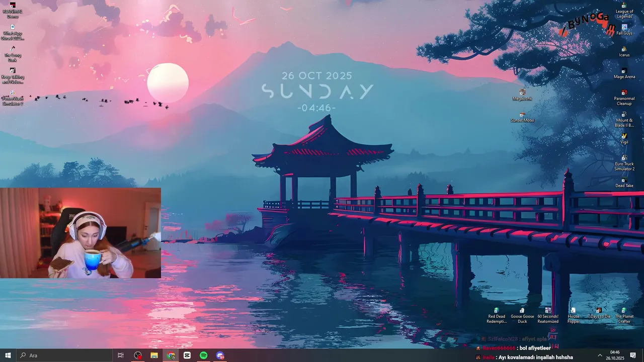
Task: Click the Ara taskbar search box
Action: pyautogui.click(x=64, y=355)
